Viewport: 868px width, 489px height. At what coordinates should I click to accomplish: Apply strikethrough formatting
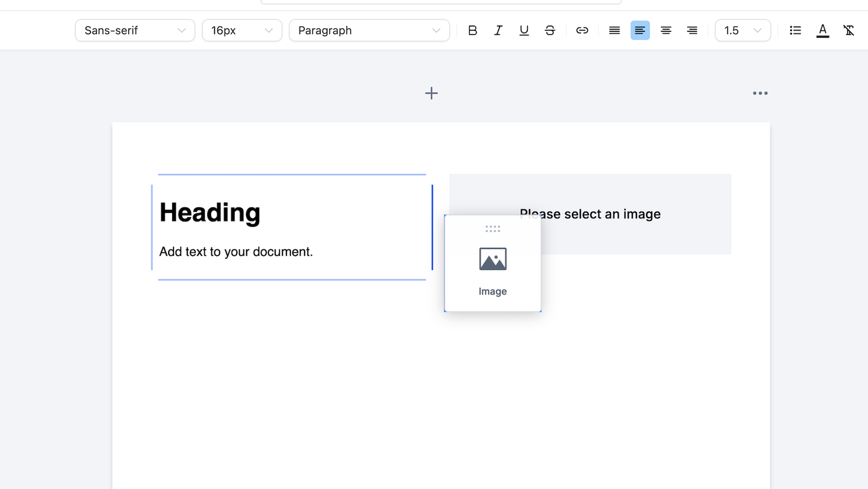coord(550,30)
